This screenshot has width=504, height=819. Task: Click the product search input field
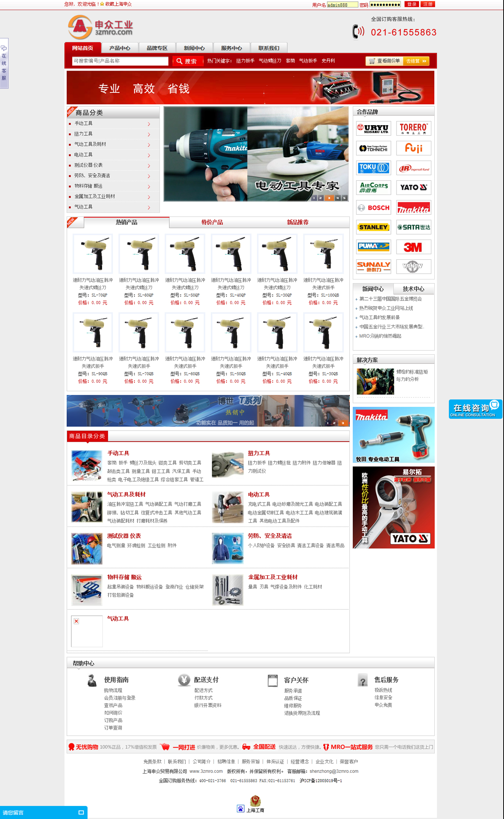coord(120,61)
